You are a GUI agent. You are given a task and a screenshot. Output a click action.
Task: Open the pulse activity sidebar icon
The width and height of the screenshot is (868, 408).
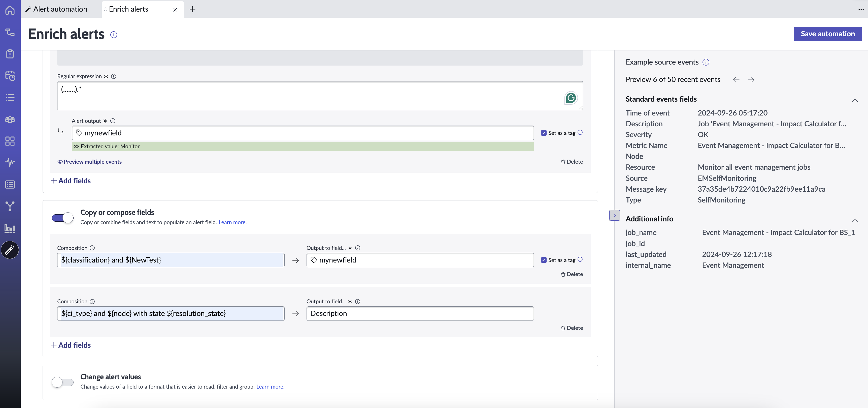pos(10,163)
